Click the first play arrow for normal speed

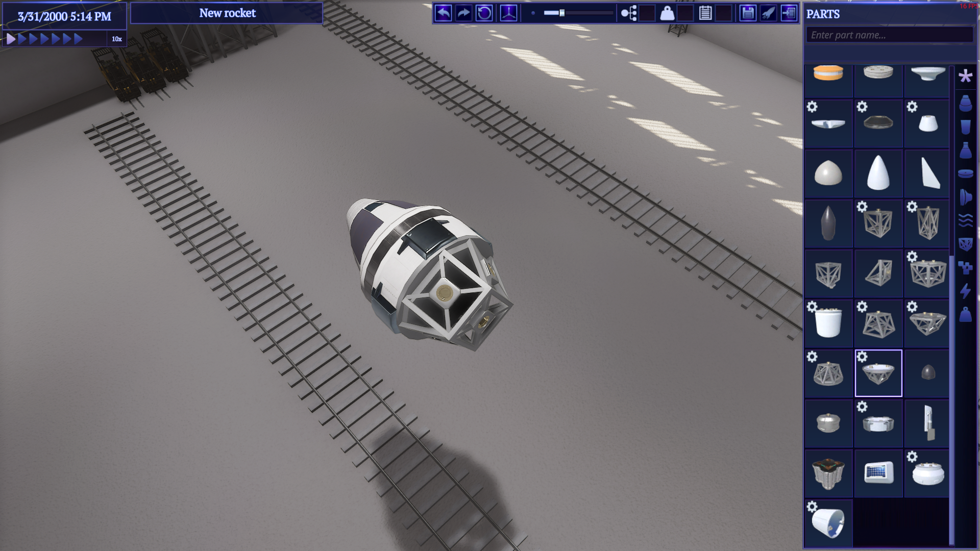11,39
